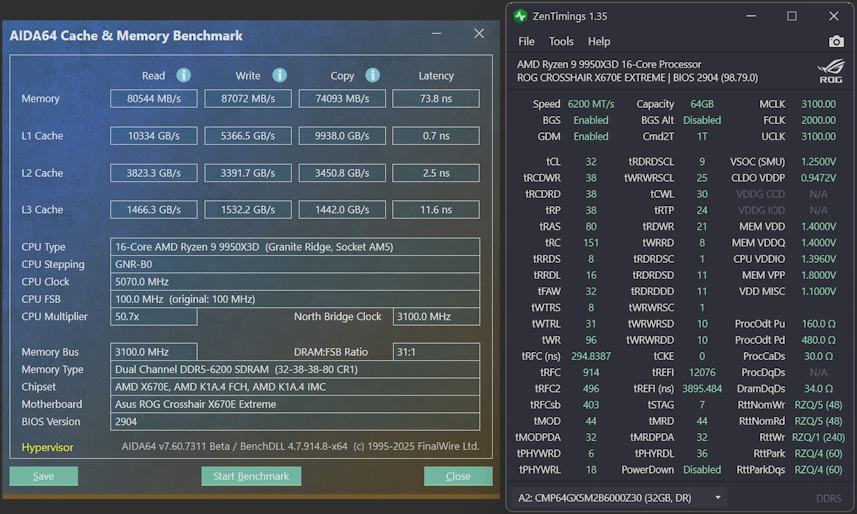Click the FCLK value 2000.00
857x514 pixels.
818,120
